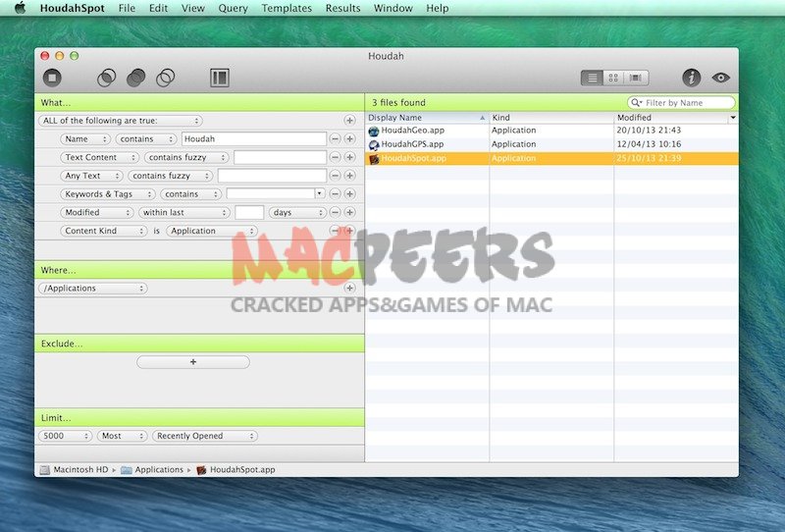This screenshot has height=532, width=785.
Task: Open the Application kind dropdown
Action: 212,231
